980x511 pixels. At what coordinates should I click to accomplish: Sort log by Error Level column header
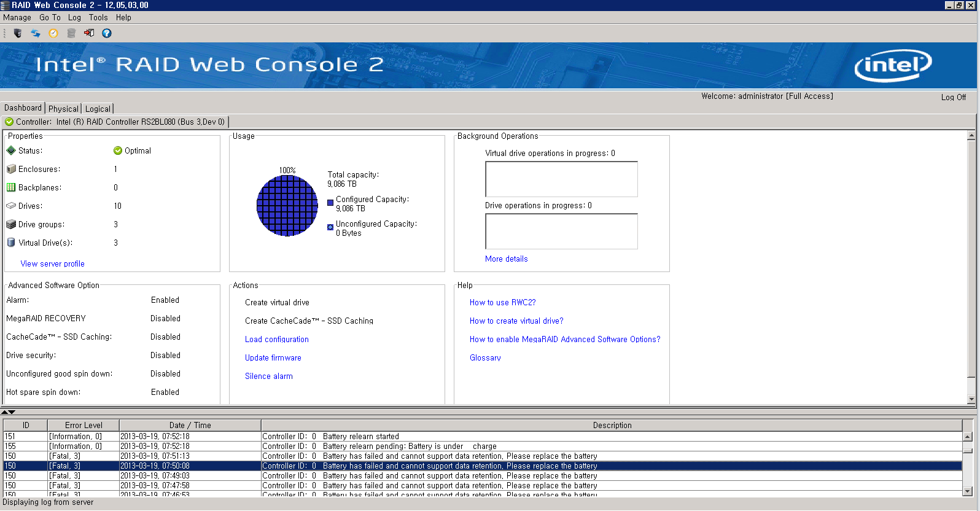84,425
